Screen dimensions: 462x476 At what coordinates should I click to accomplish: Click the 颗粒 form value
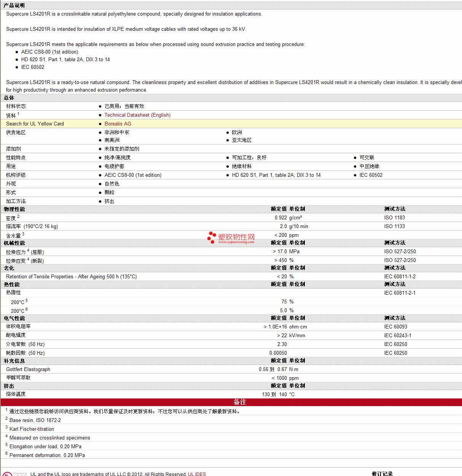(110, 192)
